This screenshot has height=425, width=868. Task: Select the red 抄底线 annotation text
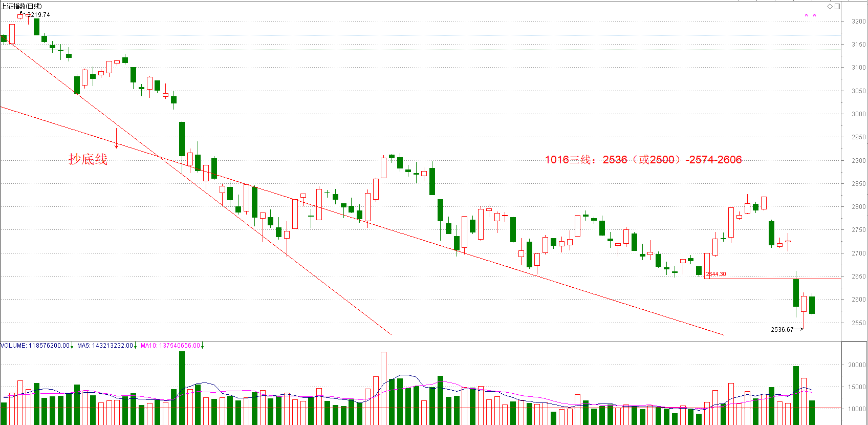pos(88,159)
